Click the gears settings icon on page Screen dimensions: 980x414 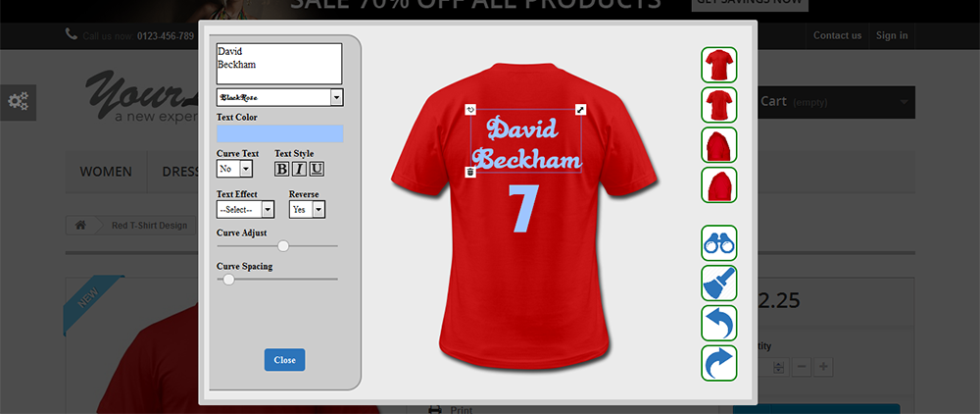pyautogui.click(x=18, y=102)
